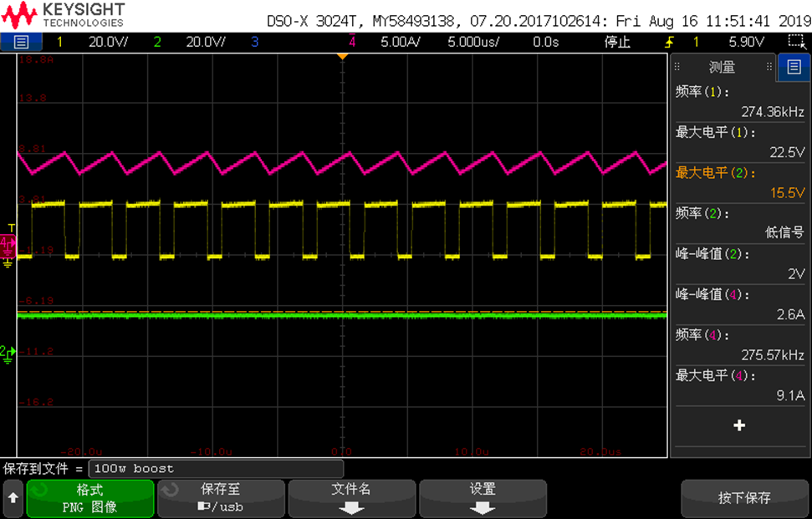812x519 pixels.
Task: Select the trigger level T marker
Action: [12, 228]
